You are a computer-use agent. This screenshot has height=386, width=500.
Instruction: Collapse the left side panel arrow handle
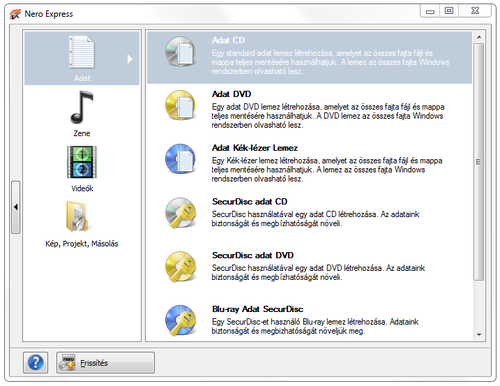(16, 207)
